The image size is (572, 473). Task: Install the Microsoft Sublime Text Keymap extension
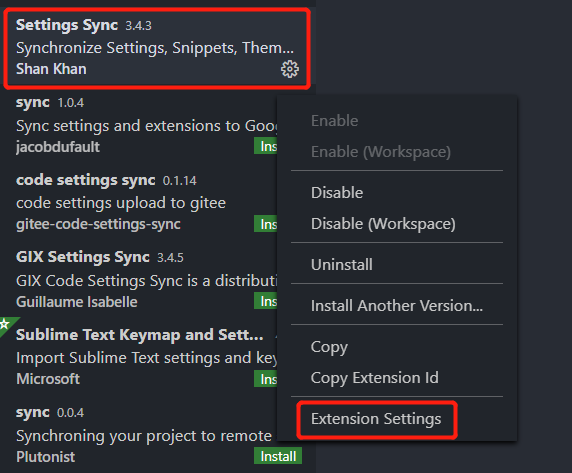[x=266, y=379]
